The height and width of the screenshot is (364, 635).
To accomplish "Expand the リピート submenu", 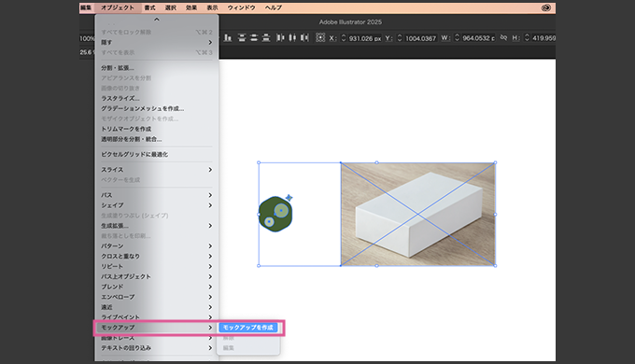I will point(156,266).
